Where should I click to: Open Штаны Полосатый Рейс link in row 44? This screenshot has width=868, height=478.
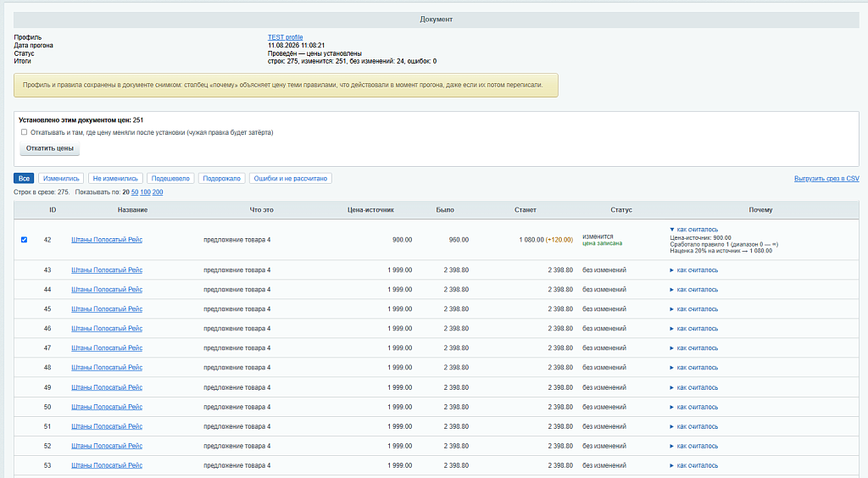107,289
